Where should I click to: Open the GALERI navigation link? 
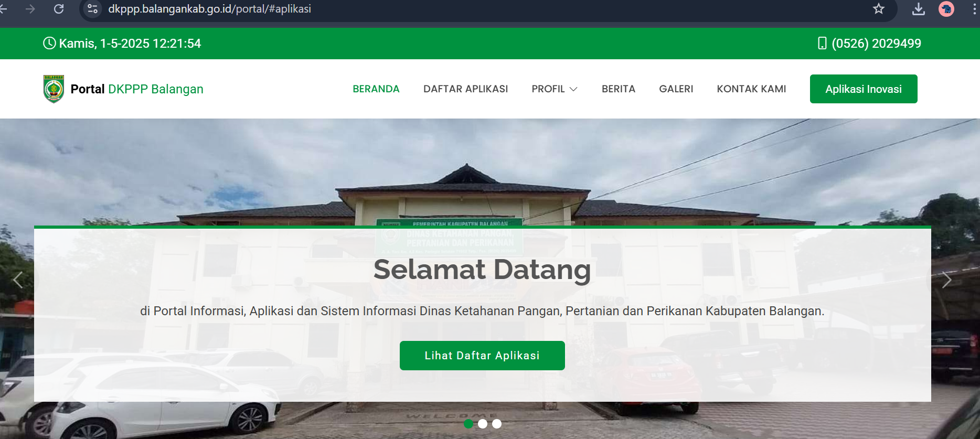coord(676,89)
